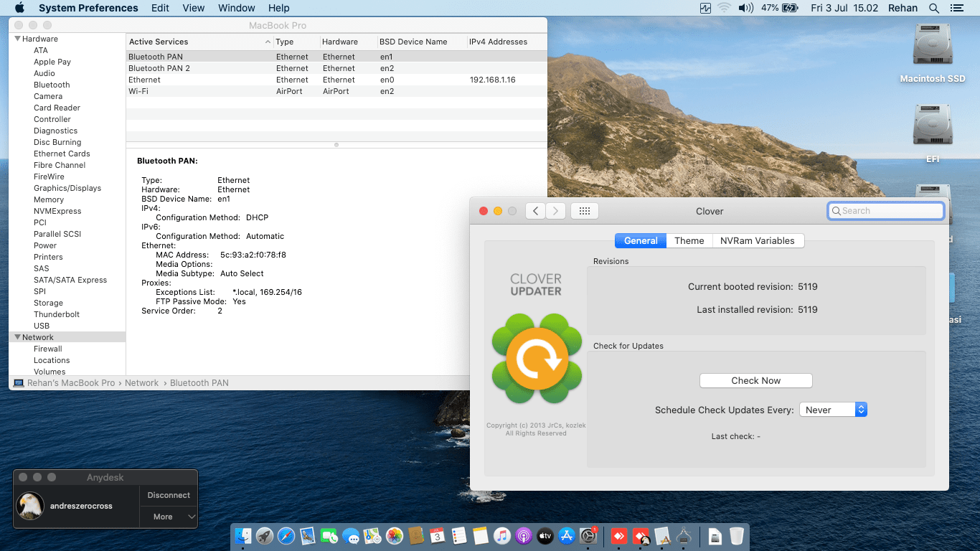Select the Ethernet service row with 192.168.1.16
The image size is (980, 551).
pos(336,80)
